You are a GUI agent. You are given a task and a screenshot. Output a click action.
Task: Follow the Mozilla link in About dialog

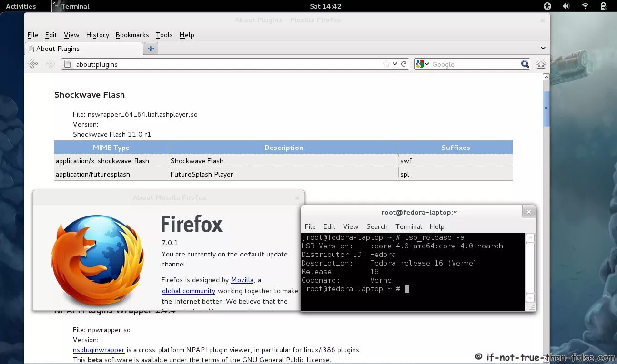click(x=242, y=280)
